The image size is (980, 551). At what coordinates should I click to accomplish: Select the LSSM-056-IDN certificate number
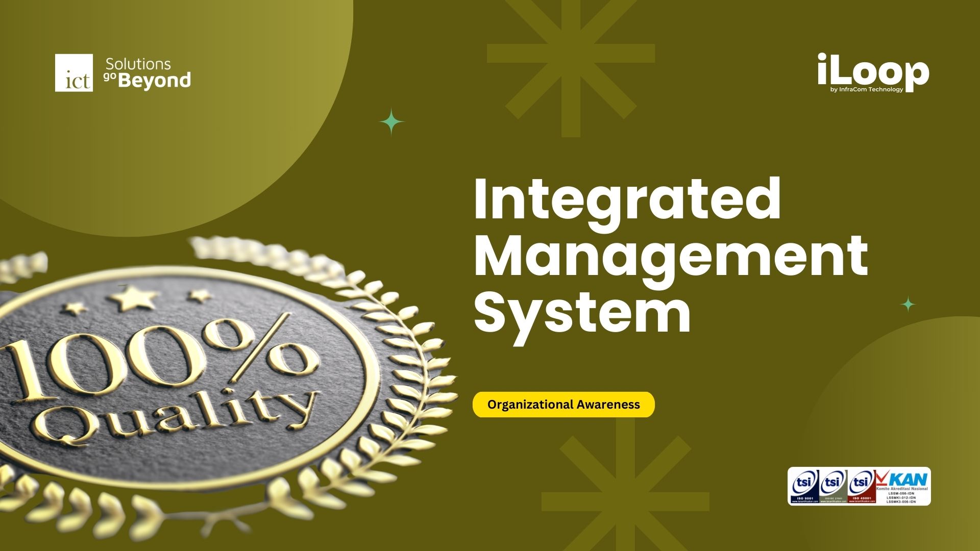click(x=901, y=493)
